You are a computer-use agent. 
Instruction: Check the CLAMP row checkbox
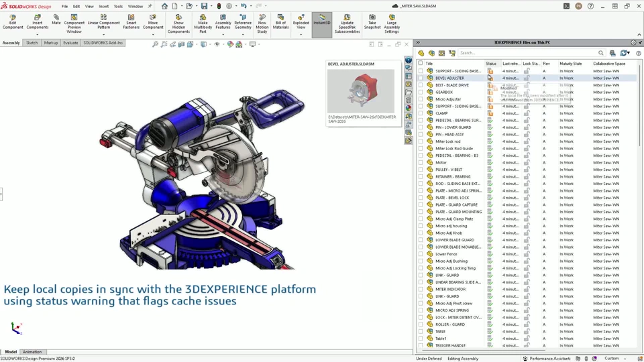[x=420, y=113]
